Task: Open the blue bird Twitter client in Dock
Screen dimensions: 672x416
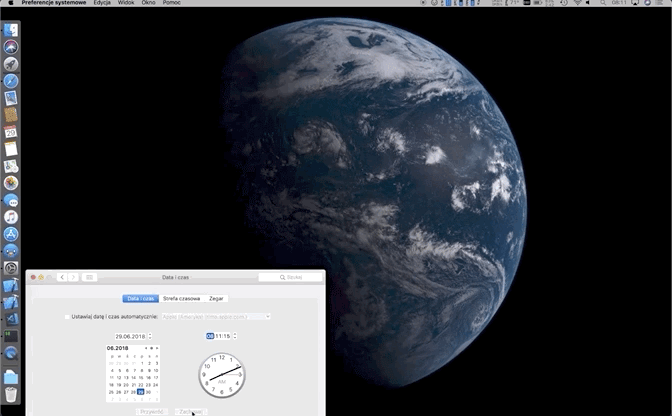Action: coord(11,251)
